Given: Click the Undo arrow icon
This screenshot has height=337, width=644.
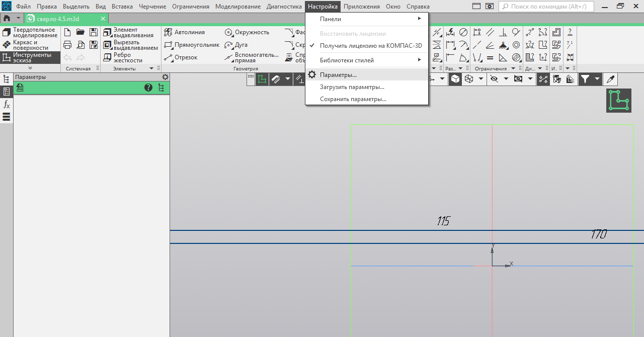Looking at the screenshot, I should click(67, 57).
